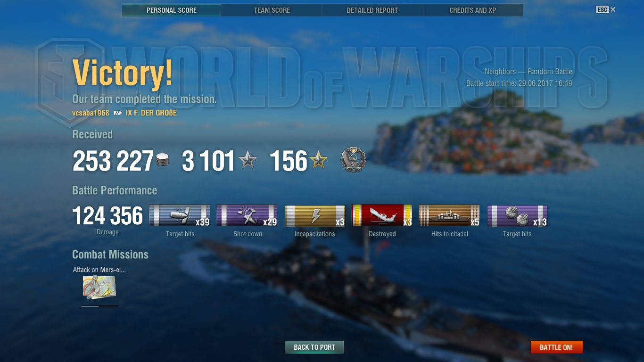Click the torpedo Target hits ribbon
644x362 pixels.
pyautogui.click(x=180, y=215)
